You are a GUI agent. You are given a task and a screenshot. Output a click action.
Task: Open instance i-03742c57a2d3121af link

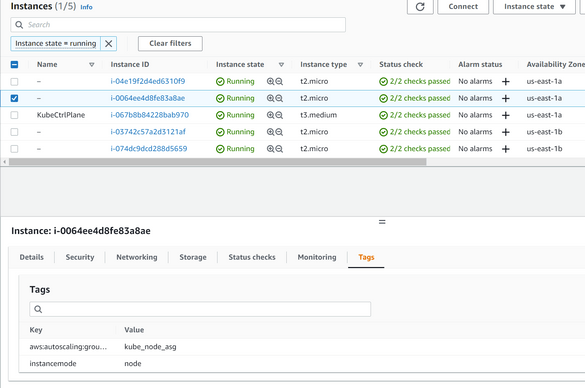pyautogui.click(x=148, y=132)
